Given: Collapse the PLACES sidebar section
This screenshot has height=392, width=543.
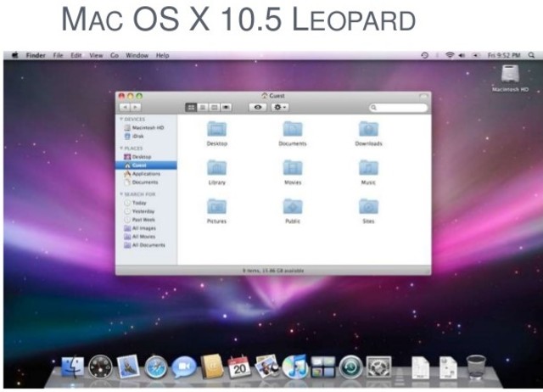Looking at the screenshot, I should coord(121,148).
